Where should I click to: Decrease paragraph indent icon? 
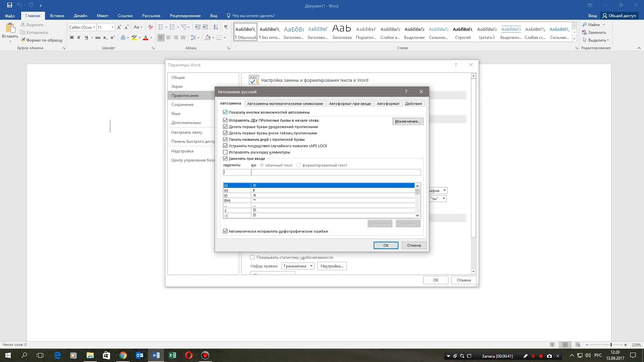pos(198,27)
